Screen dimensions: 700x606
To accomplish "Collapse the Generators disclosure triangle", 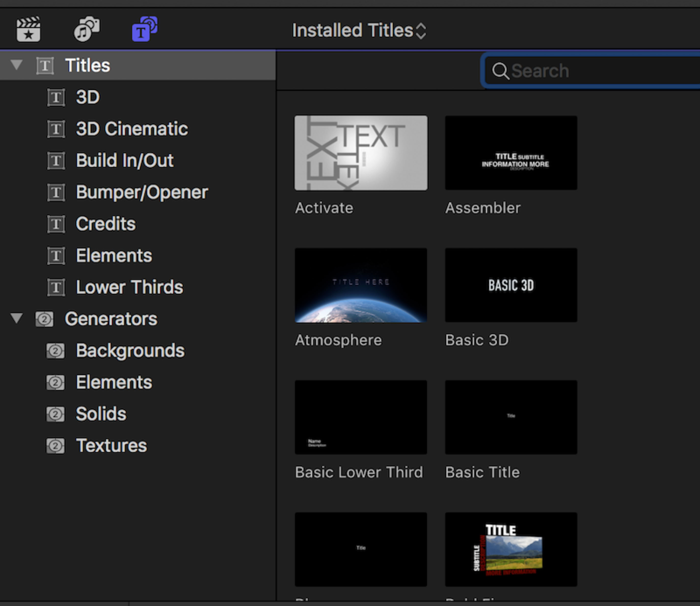I will (16, 318).
